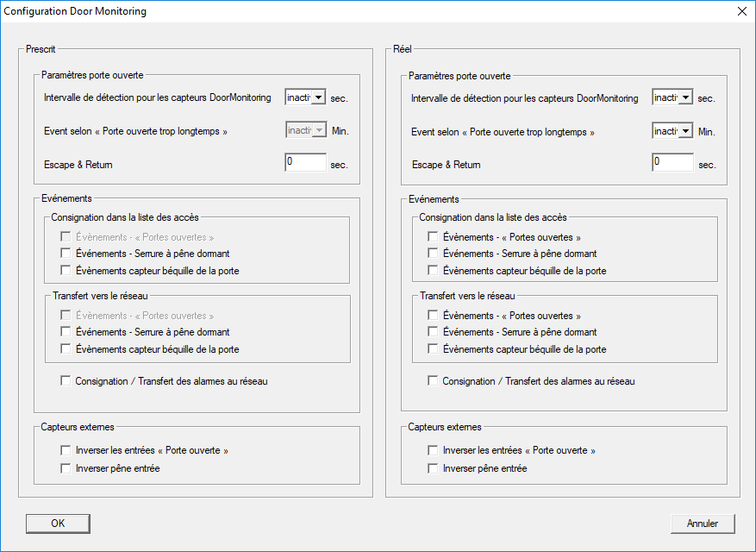Click Réel Escape & Return input field
Screen dimensions: 756x552
672,162
